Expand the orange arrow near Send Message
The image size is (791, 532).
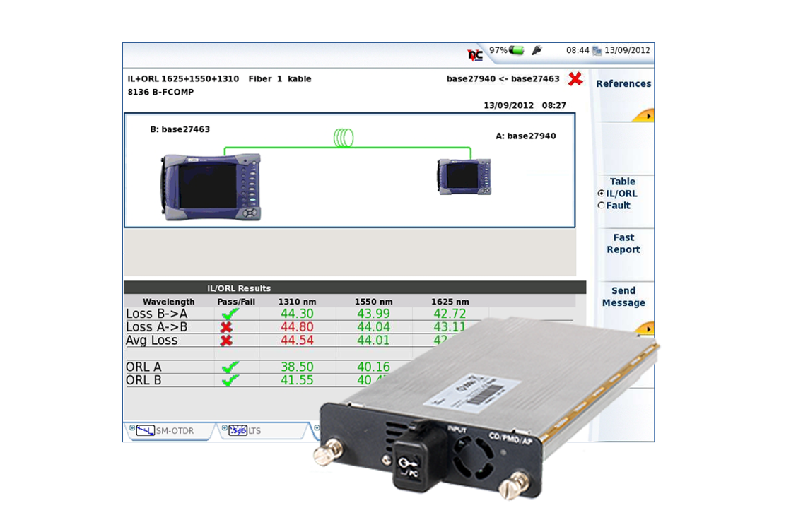[x=648, y=328]
